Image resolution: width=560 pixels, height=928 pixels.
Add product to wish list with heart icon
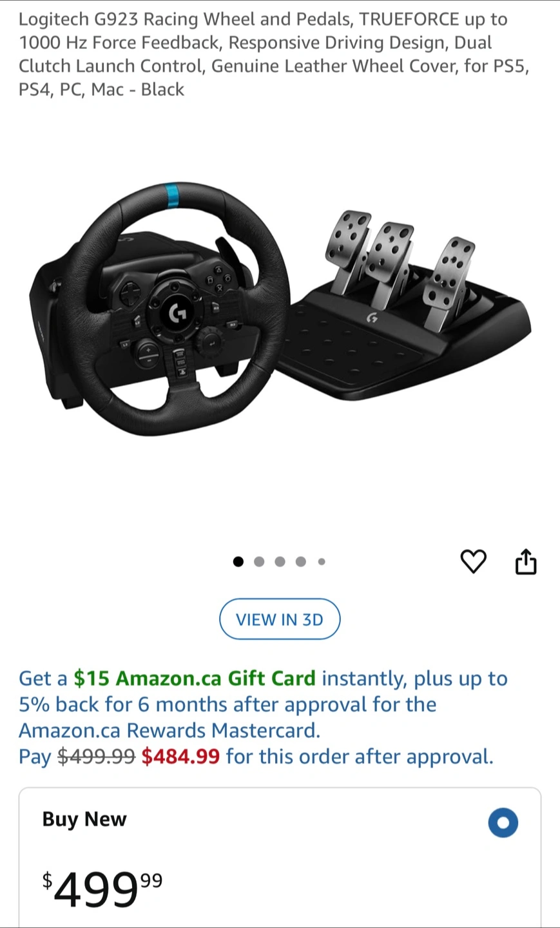coord(473,561)
